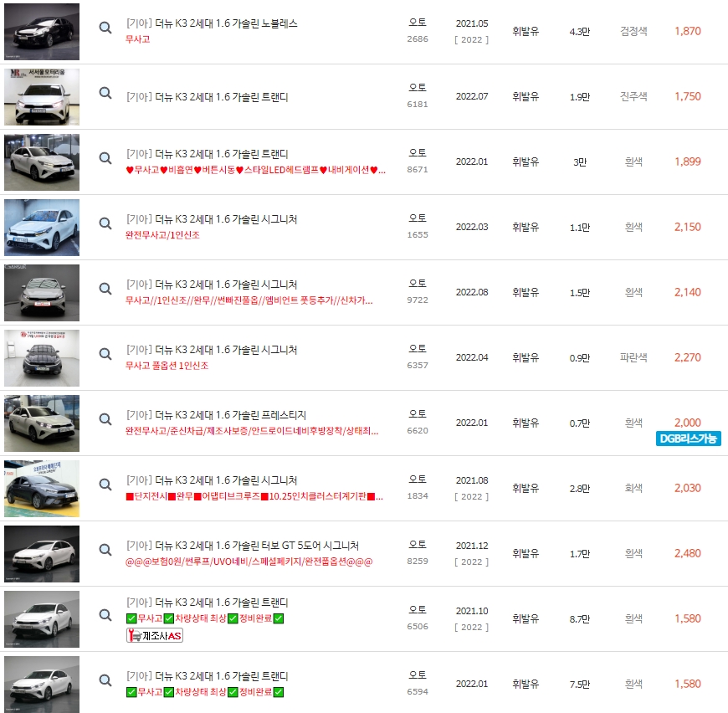Viewport: 728px width, 713px height.
Task: Click date 2022.07 cell
Action: pos(472,96)
